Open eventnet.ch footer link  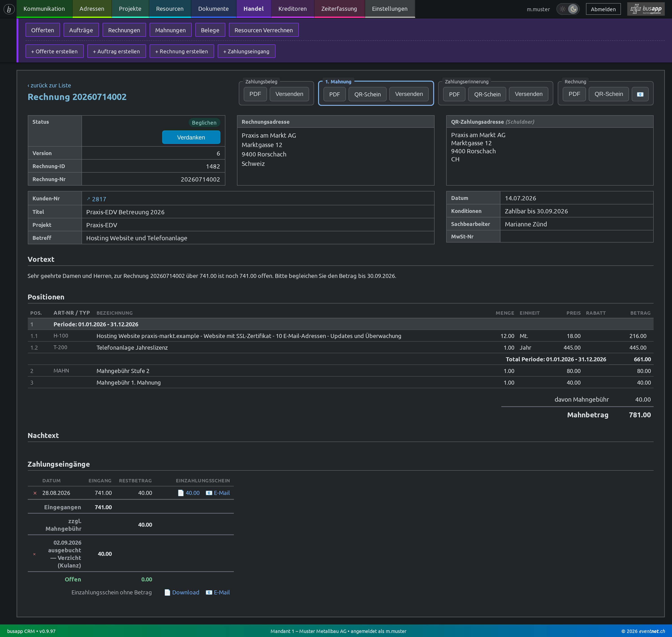(x=652, y=631)
